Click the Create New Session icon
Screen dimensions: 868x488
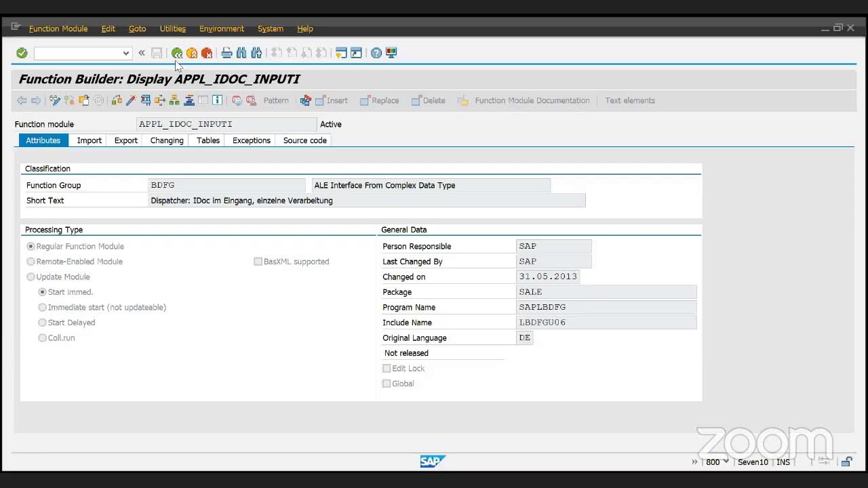(341, 53)
